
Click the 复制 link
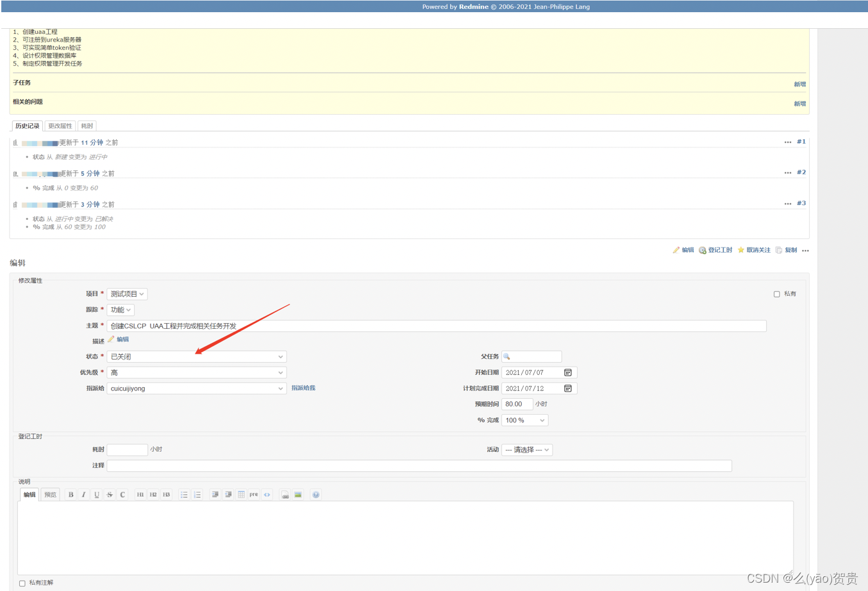click(x=787, y=251)
